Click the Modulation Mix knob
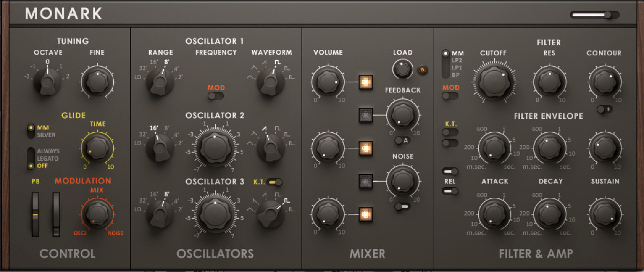This screenshot has height=272, width=644. pyautogui.click(x=97, y=213)
